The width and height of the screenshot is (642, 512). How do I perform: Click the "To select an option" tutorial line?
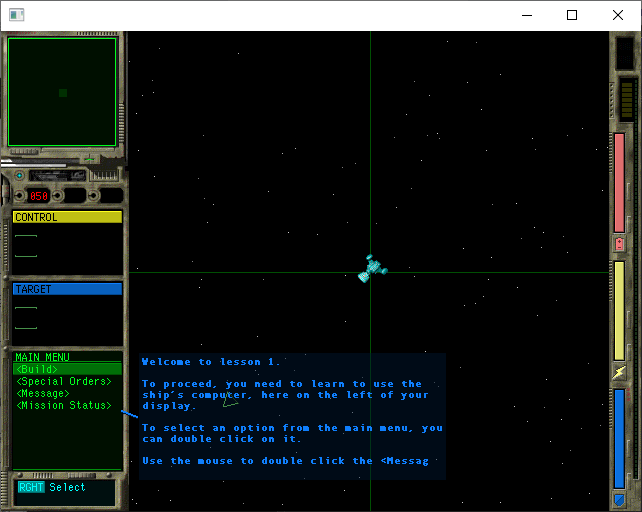tap(292, 428)
